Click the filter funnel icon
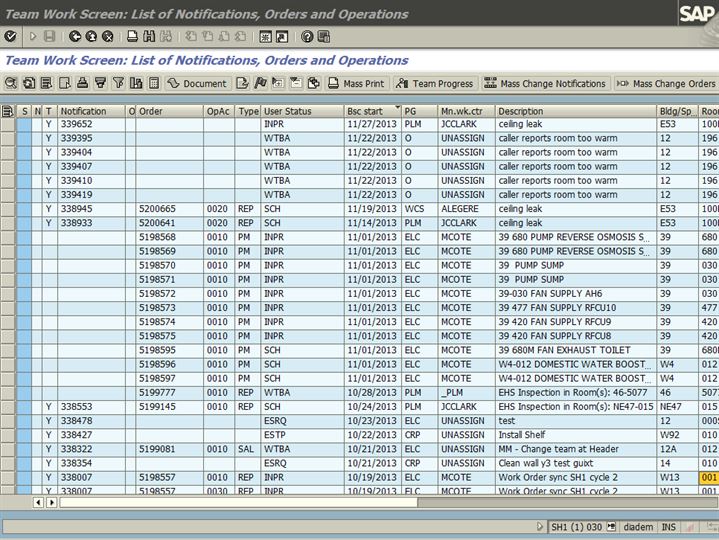Image resolution: width=719 pixels, height=540 pixels. tap(119, 83)
